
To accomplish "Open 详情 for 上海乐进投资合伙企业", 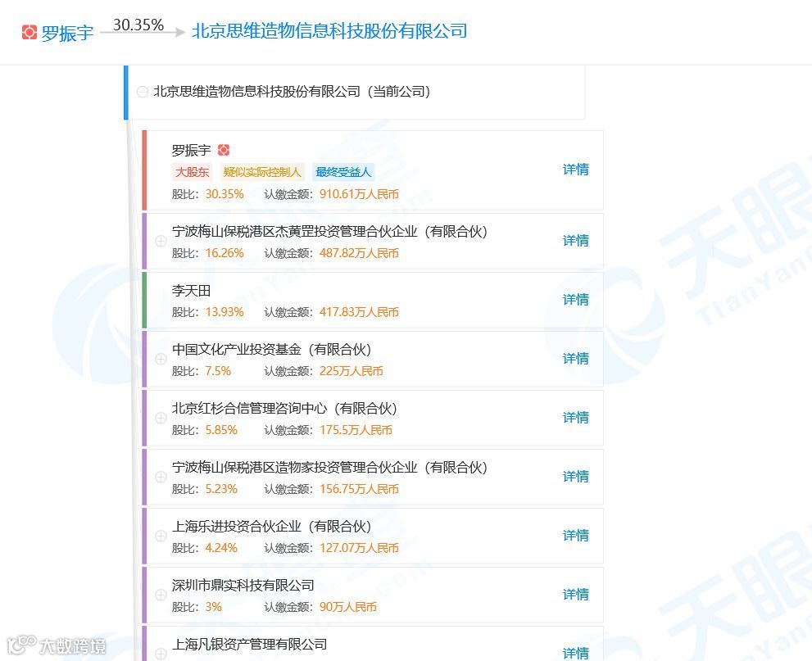I will click(576, 536).
